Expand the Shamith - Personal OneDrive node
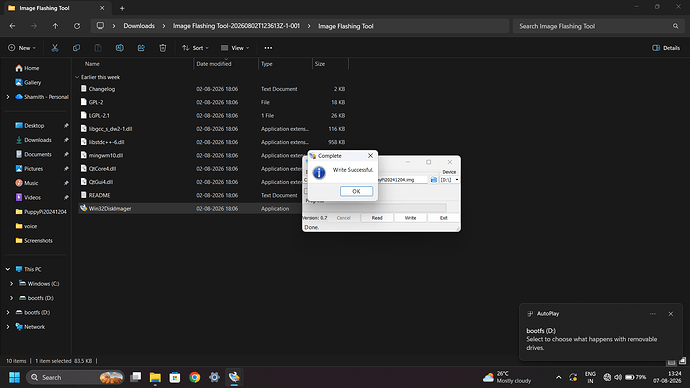The image size is (690, 388). [8, 97]
